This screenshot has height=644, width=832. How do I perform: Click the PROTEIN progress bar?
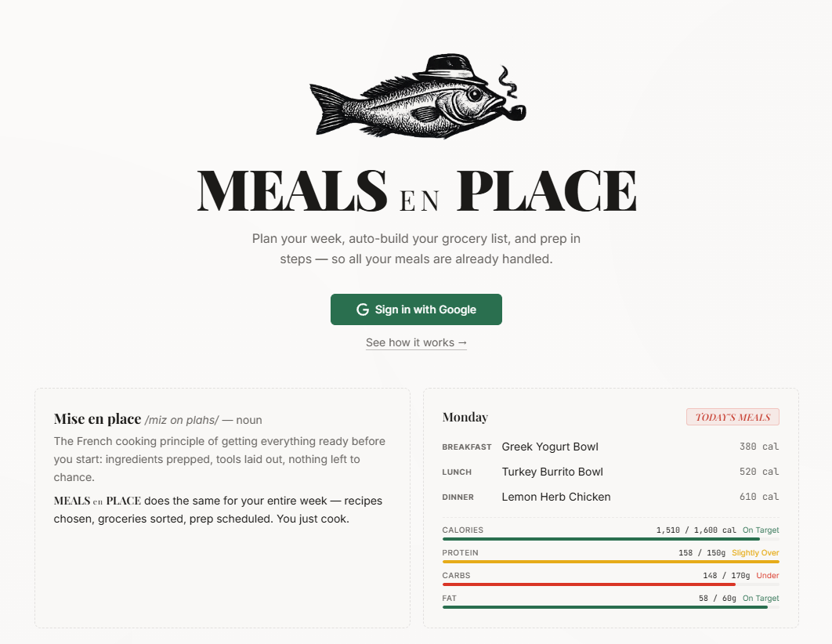pos(611,561)
